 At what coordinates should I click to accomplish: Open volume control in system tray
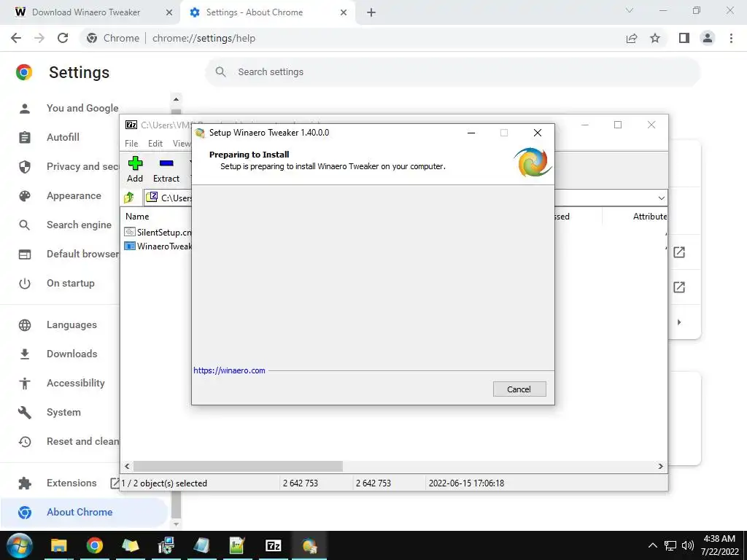coord(687,545)
